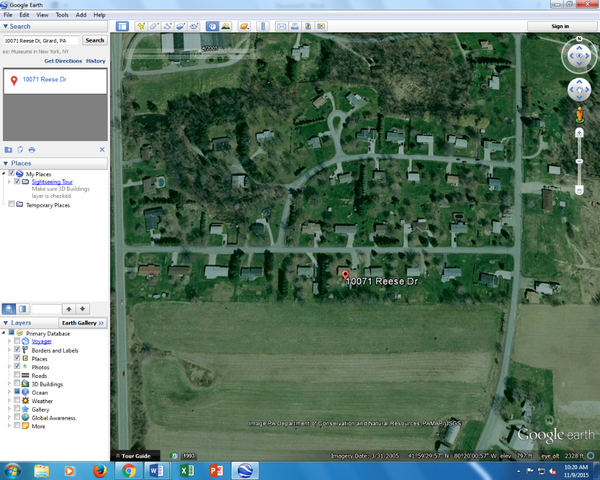Collapse Primary Database tree node
The width and height of the screenshot is (600, 480).
coord(4,333)
